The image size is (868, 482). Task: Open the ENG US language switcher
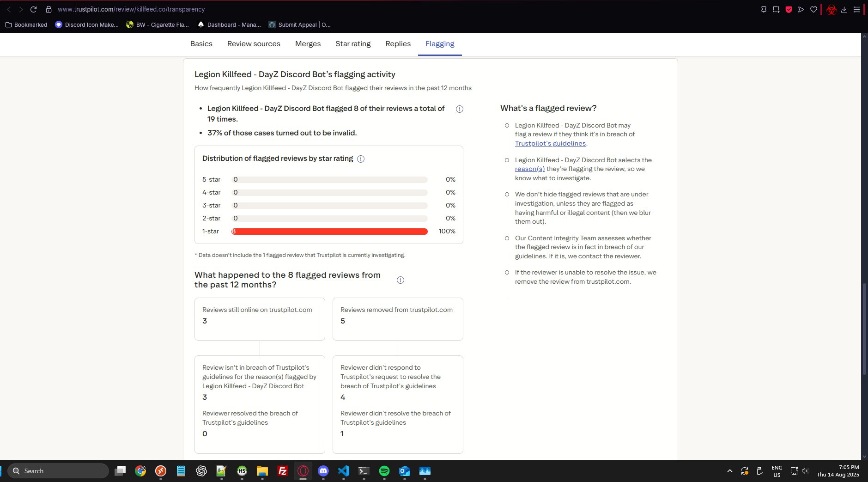tap(777, 471)
